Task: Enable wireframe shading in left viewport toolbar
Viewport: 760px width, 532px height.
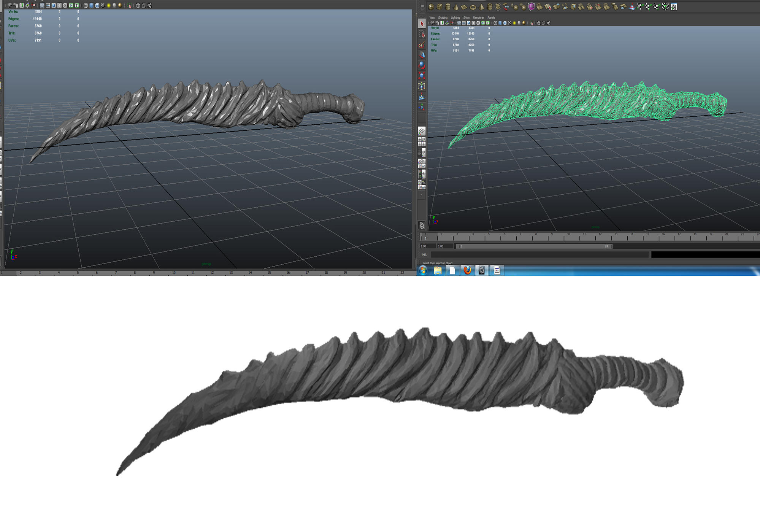Action: pos(86,5)
